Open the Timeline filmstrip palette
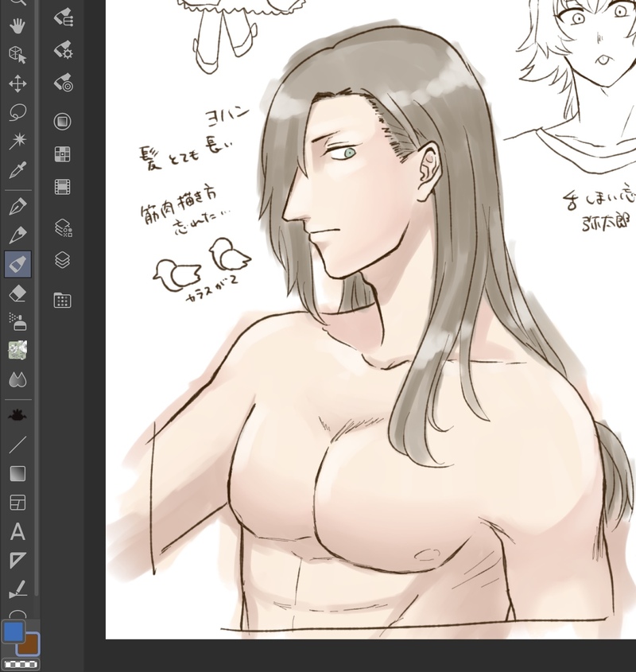The image size is (636, 672). [x=62, y=187]
